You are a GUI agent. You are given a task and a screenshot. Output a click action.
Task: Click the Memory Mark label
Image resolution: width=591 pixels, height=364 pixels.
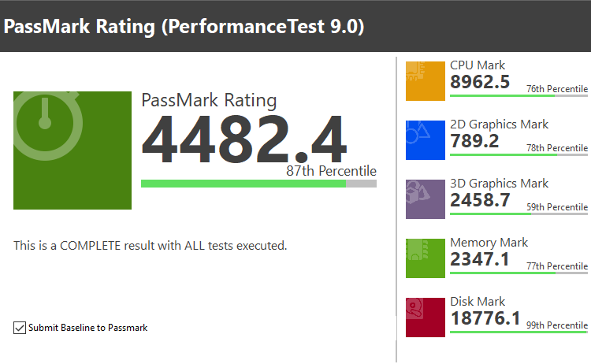click(489, 243)
